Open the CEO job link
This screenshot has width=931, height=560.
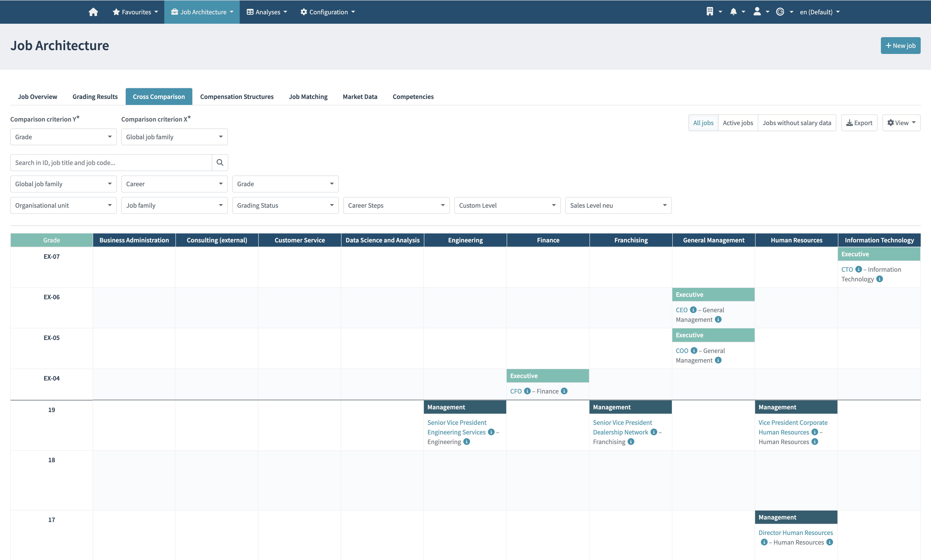click(681, 310)
